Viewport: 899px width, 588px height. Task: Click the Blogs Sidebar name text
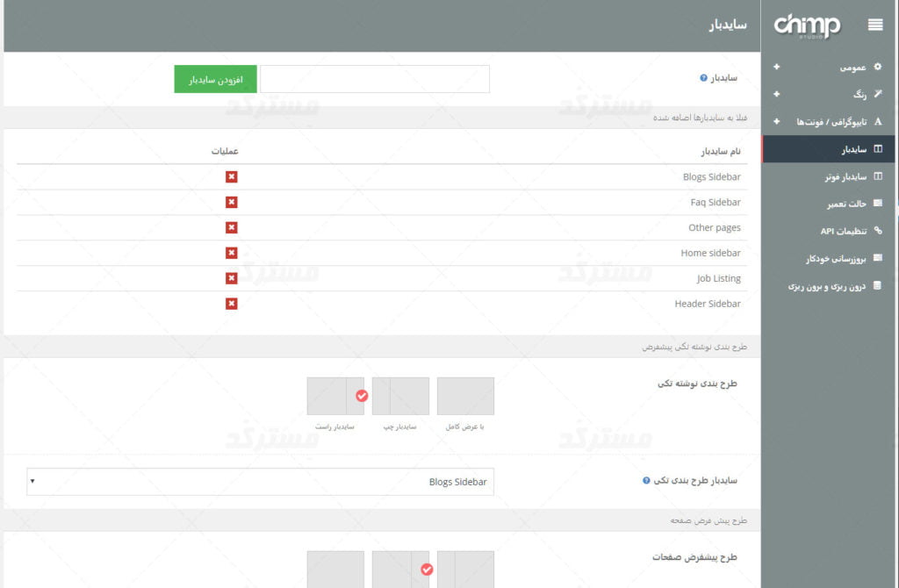711,177
